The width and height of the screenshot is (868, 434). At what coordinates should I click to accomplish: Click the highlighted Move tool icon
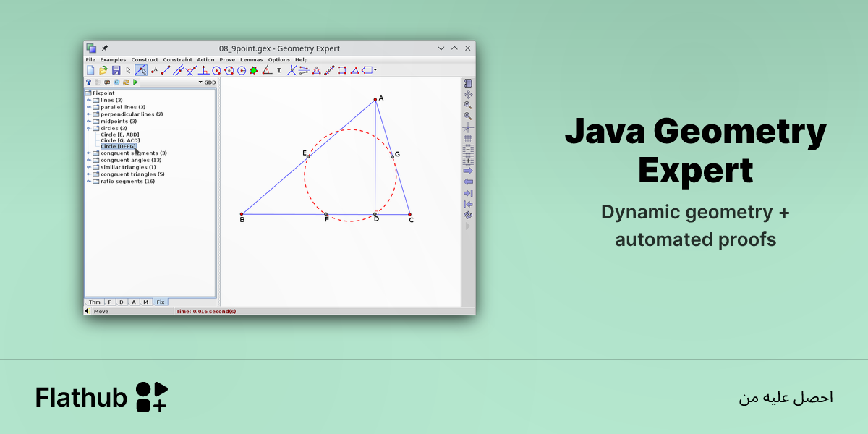[x=141, y=70]
